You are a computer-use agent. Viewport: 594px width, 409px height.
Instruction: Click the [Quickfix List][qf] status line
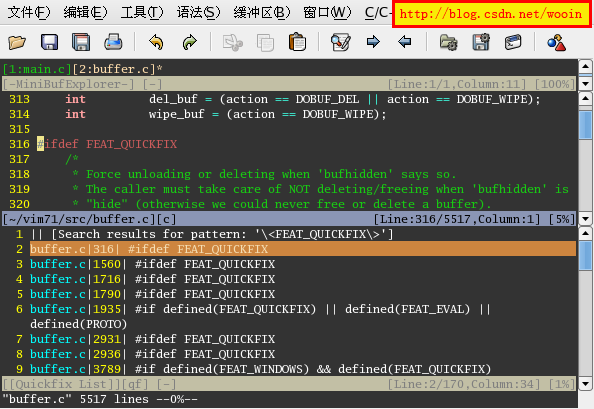click(289, 384)
